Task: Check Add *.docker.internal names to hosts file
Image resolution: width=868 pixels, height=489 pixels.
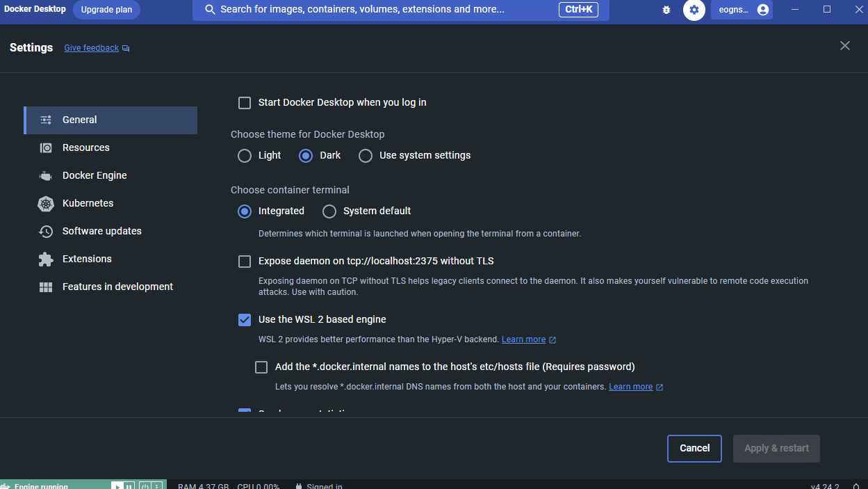Action: pyautogui.click(x=261, y=367)
